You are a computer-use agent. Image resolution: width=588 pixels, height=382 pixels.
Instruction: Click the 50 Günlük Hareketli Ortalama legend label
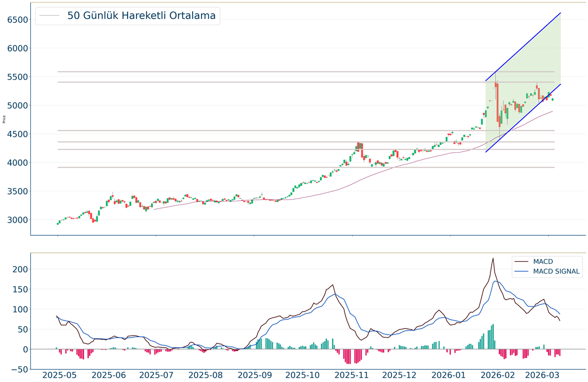click(141, 16)
